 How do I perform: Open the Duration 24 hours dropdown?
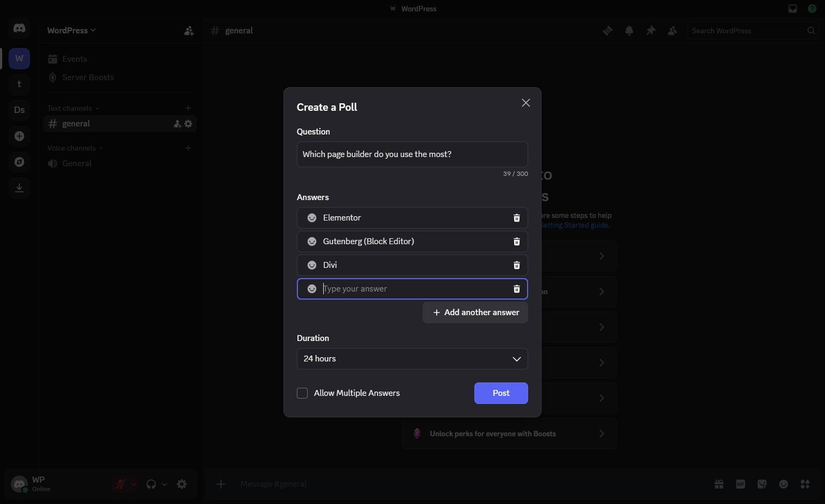(x=413, y=359)
